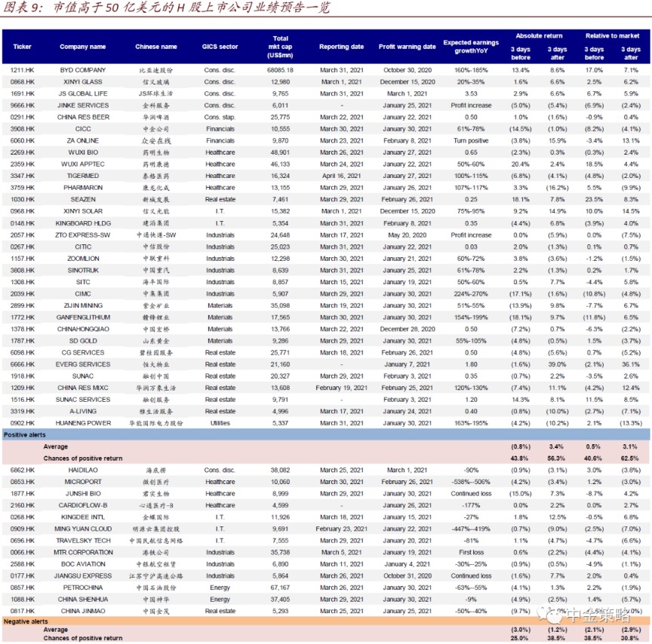Select the '62.5%' positive return chance

pos(630,458)
